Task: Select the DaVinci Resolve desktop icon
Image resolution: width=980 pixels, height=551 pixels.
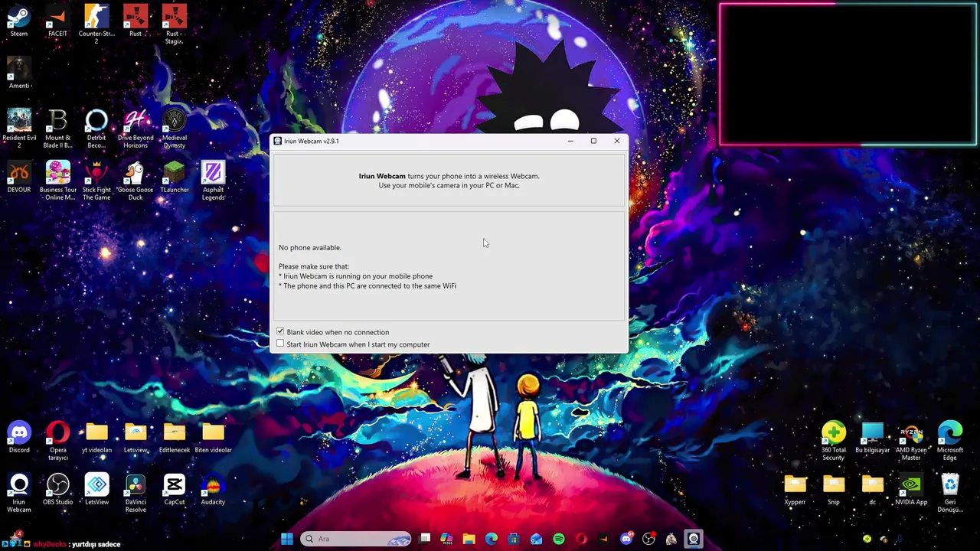Action: tap(136, 493)
